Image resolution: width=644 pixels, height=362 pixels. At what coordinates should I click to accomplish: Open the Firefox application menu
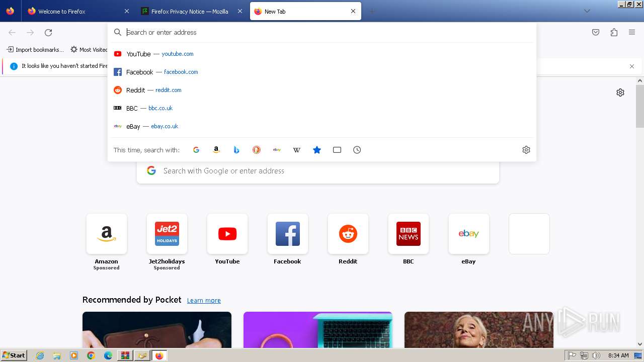(x=632, y=32)
